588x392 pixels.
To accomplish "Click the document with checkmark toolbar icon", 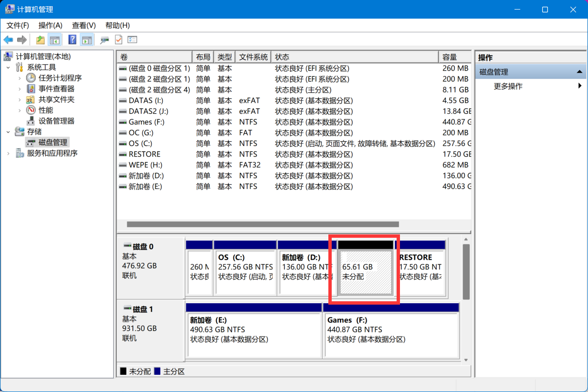I will (x=118, y=40).
